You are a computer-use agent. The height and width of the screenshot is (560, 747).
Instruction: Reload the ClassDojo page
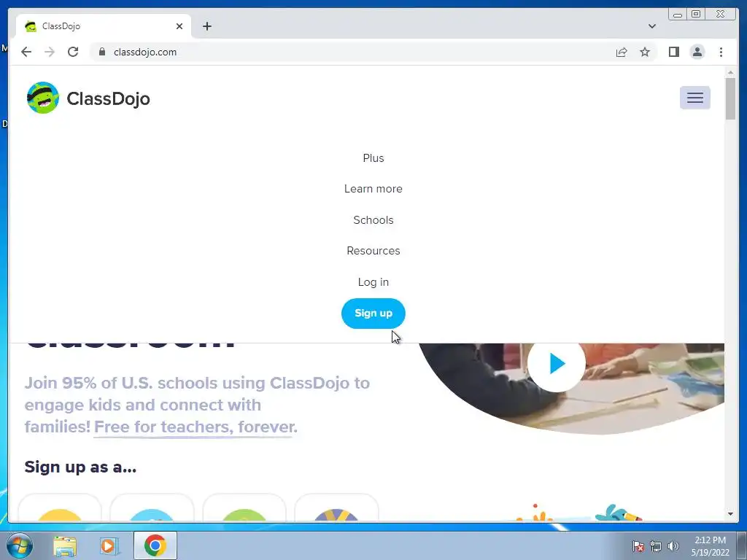(73, 52)
